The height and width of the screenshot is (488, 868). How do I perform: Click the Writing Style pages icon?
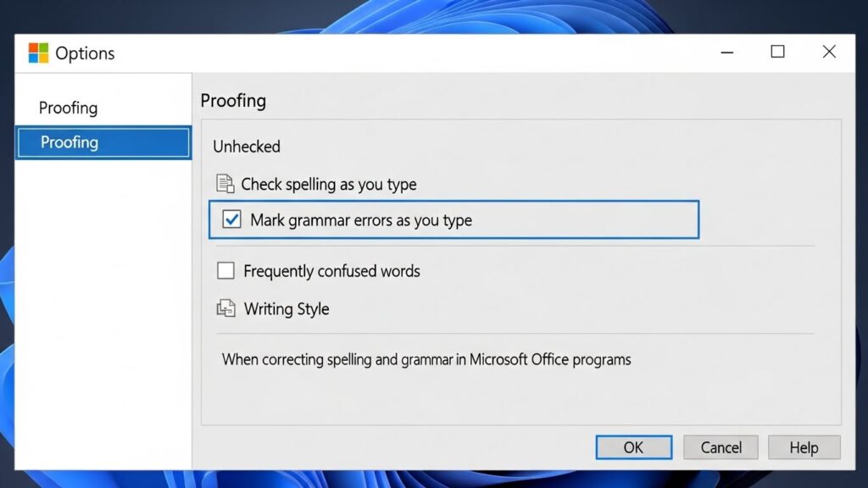click(225, 309)
